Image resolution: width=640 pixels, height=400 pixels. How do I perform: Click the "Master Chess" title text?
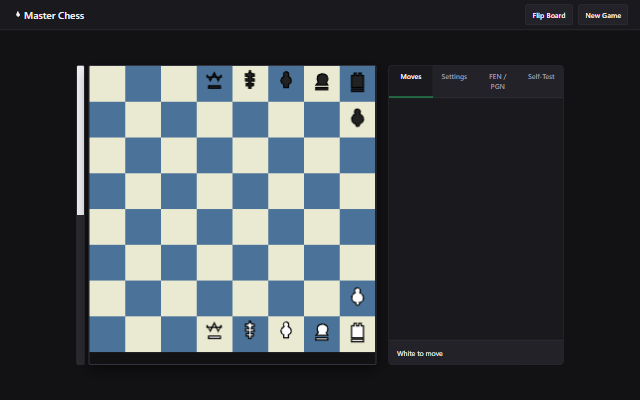tap(54, 16)
